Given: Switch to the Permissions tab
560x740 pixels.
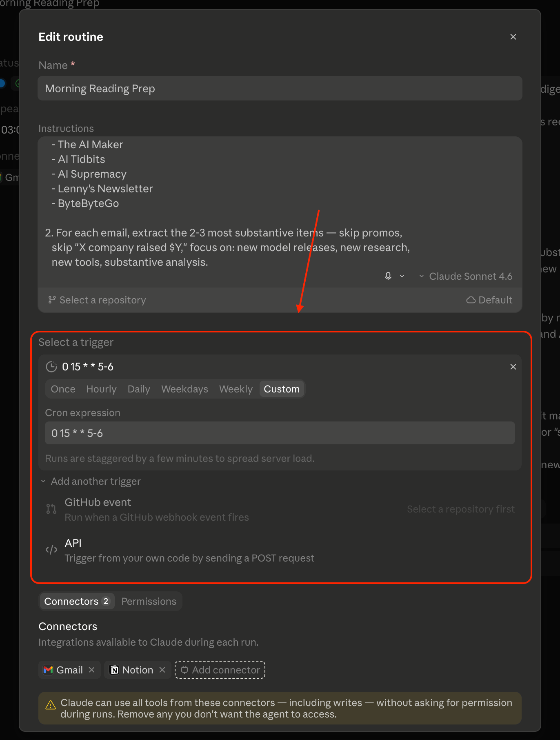Looking at the screenshot, I should point(149,601).
